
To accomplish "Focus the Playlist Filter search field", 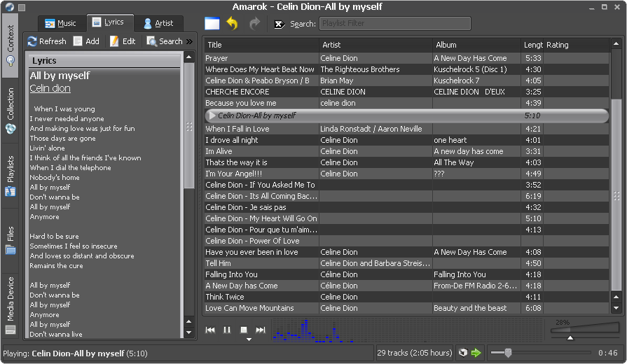I will (394, 23).
